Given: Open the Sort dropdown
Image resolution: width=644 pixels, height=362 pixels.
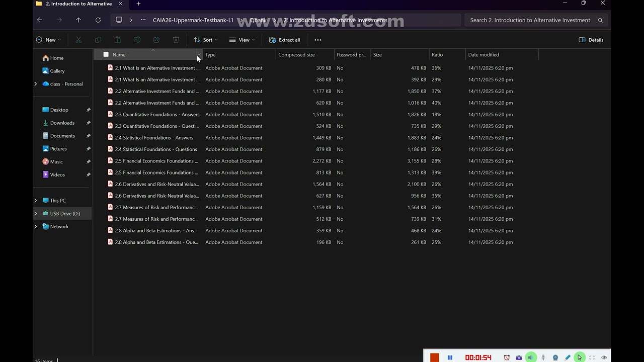Looking at the screenshot, I should [x=205, y=40].
